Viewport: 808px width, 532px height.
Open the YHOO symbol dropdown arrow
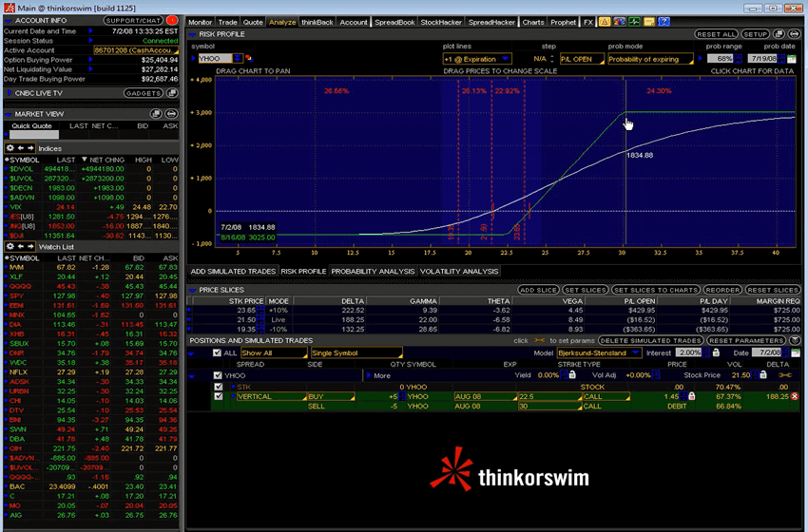pyautogui.click(x=237, y=58)
